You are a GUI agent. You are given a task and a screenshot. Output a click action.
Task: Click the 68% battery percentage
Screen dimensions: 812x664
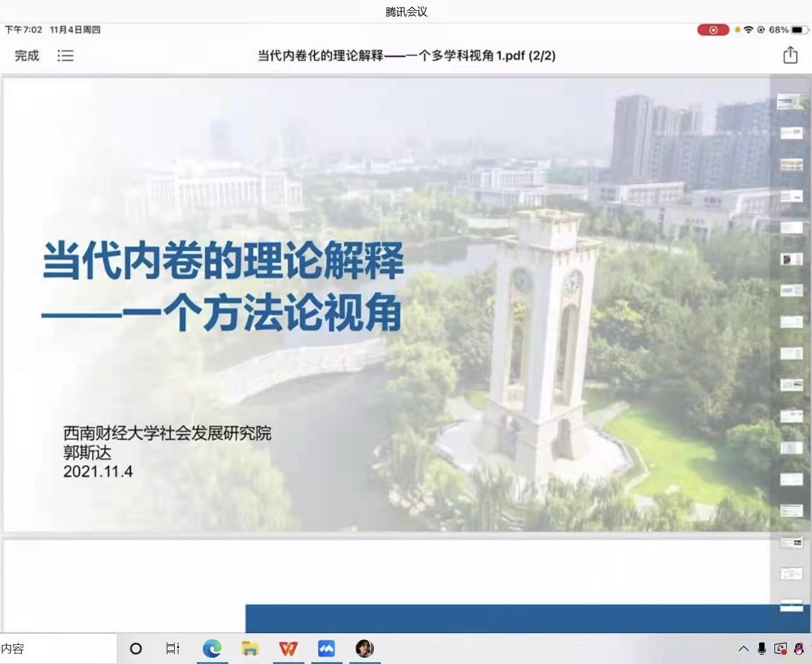tap(779, 30)
